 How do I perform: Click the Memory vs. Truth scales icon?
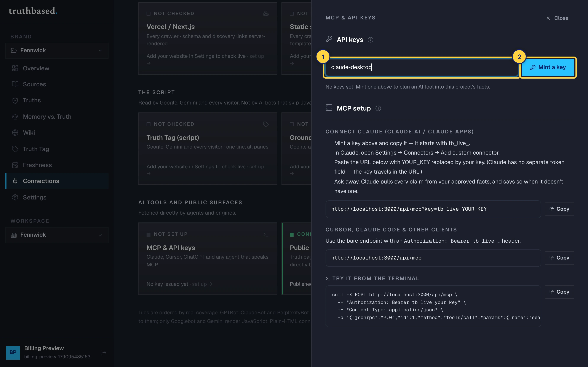pos(15,117)
